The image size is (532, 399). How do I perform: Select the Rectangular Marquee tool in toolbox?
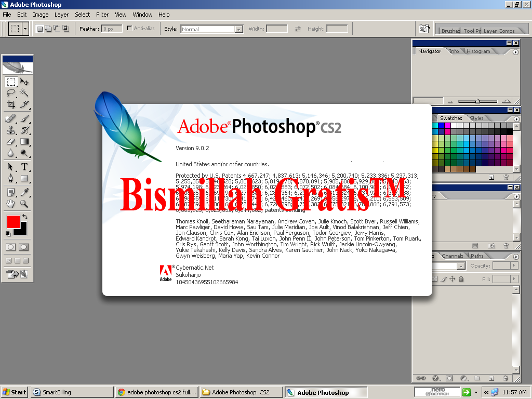tap(11, 82)
